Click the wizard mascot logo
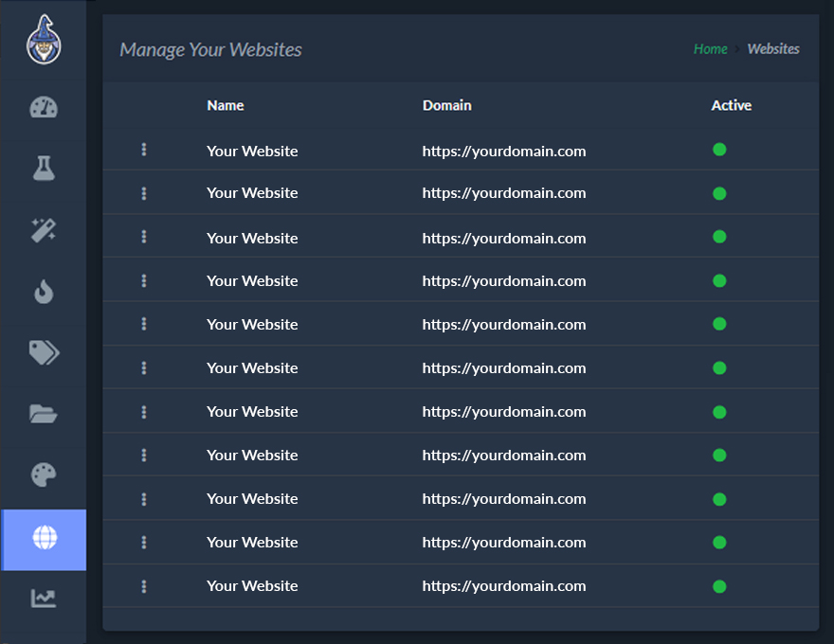Image resolution: width=834 pixels, height=644 pixels. 43,40
